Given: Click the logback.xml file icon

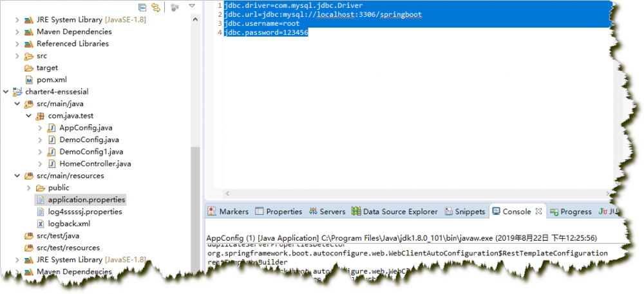Looking at the screenshot, I should [40, 223].
